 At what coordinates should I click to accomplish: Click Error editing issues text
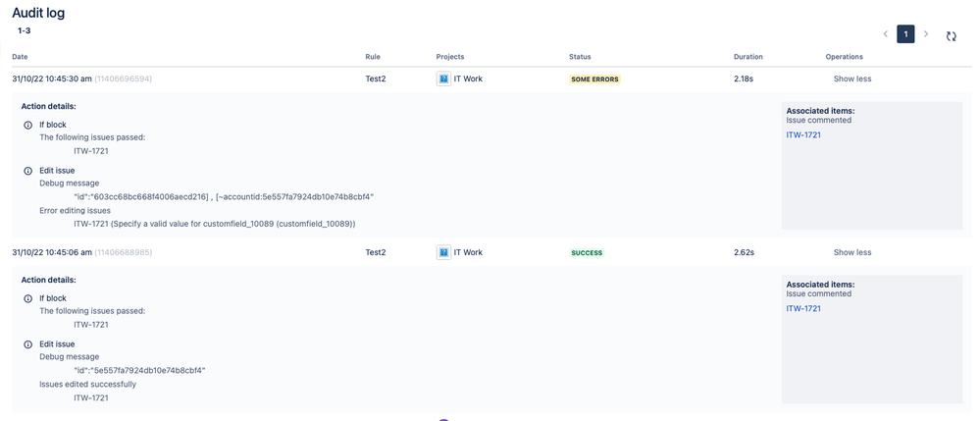point(75,211)
